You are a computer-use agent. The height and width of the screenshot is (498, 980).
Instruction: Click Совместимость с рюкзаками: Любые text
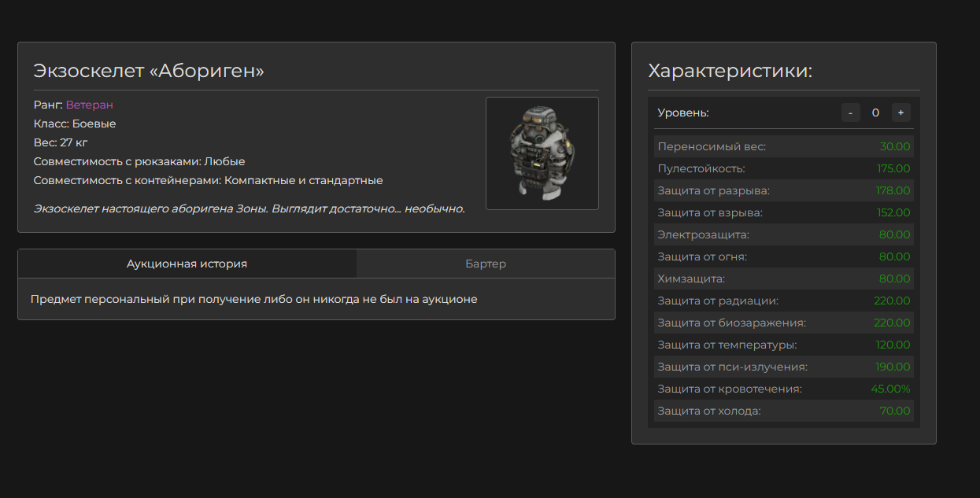coord(139,161)
